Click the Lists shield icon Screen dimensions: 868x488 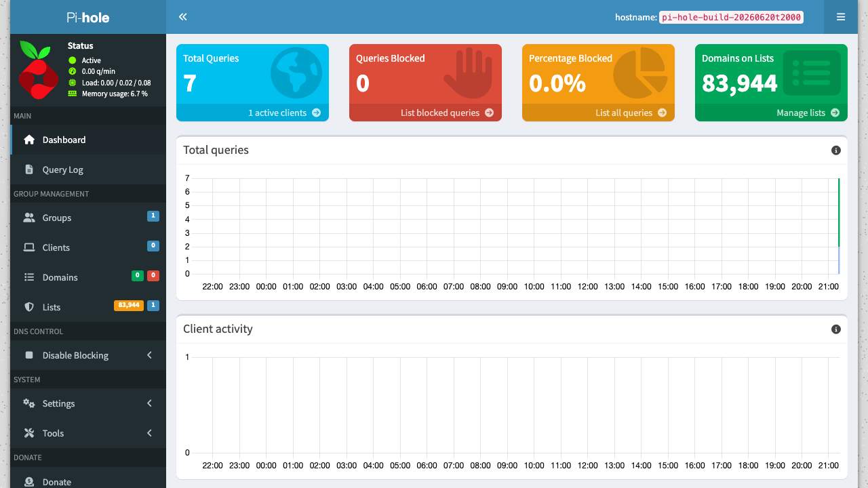click(x=29, y=307)
